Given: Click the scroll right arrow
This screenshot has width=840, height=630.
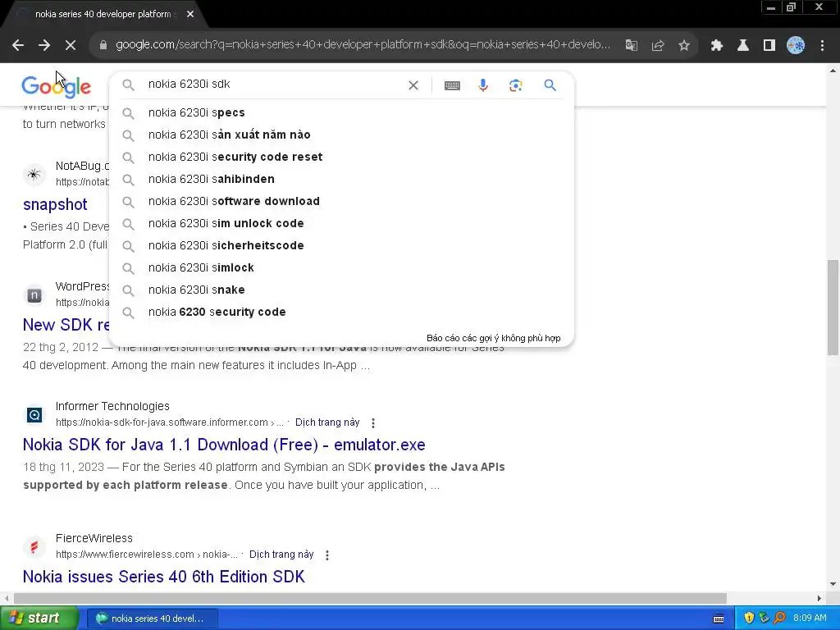Looking at the screenshot, I should (x=819, y=598).
